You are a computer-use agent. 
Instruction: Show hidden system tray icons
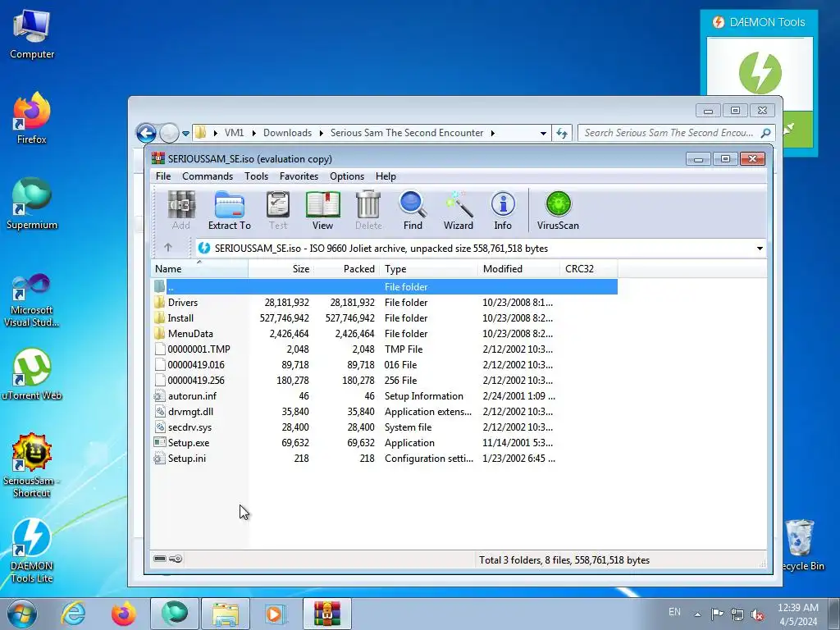697,614
